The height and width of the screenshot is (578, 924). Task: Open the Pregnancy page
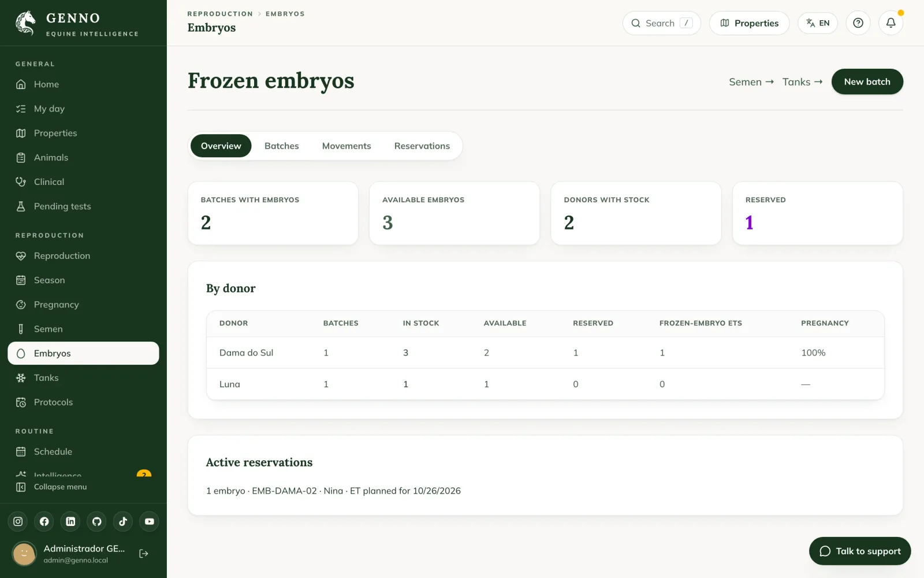(x=83, y=305)
